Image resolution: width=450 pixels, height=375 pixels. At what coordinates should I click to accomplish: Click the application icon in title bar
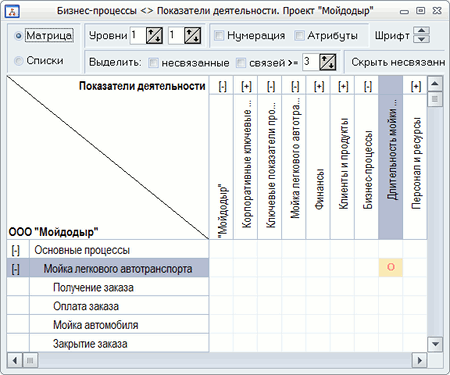pyautogui.click(x=12, y=11)
